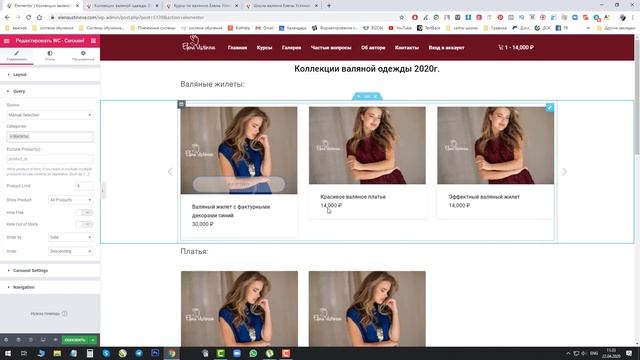The width and height of the screenshot is (640, 360).
Task: Open Responsive mode monitor icon
Action: click(43, 340)
